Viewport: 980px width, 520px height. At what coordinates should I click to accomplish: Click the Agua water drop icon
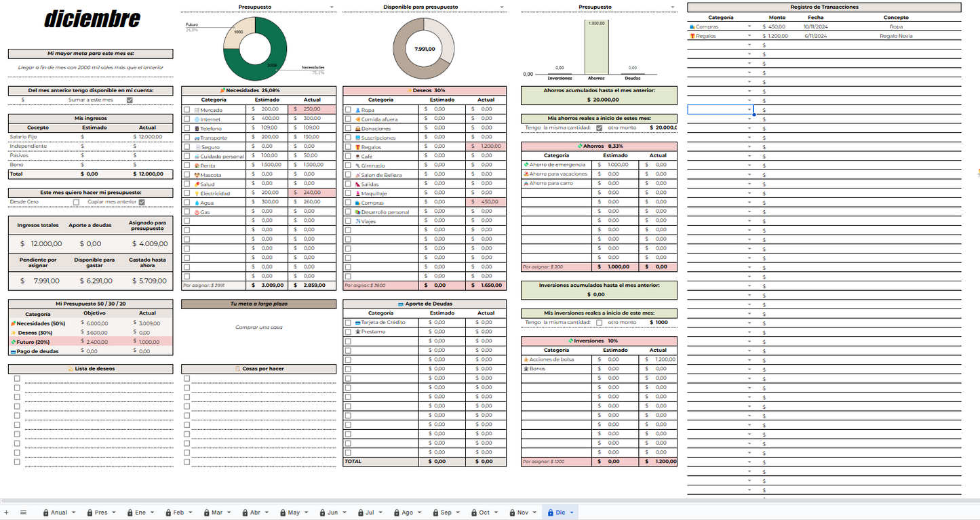[197, 203]
